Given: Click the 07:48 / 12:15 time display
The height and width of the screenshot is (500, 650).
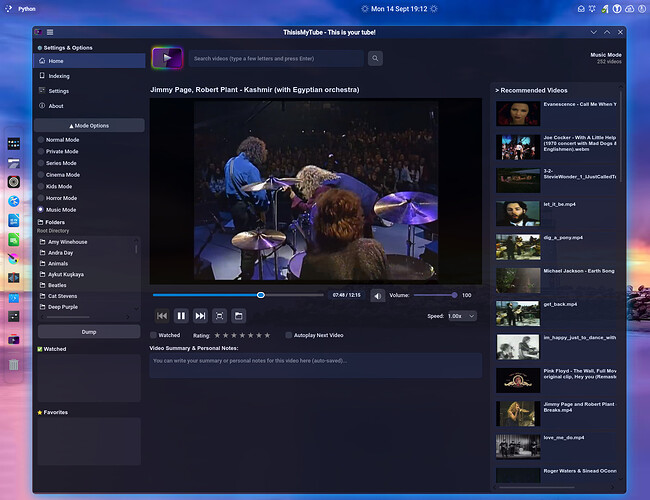Looking at the screenshot, I should click(x=347, y=295).
